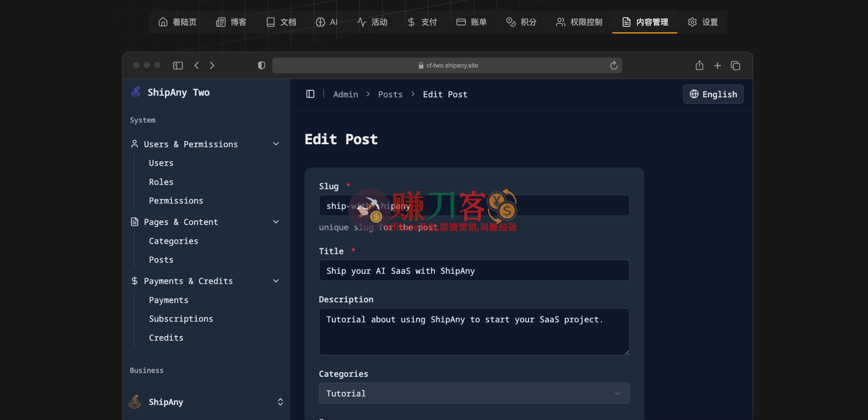Click the ShipAny sailboat avatar icon
The width and height of the screenshot is (868, 420).
coord(135,402)
